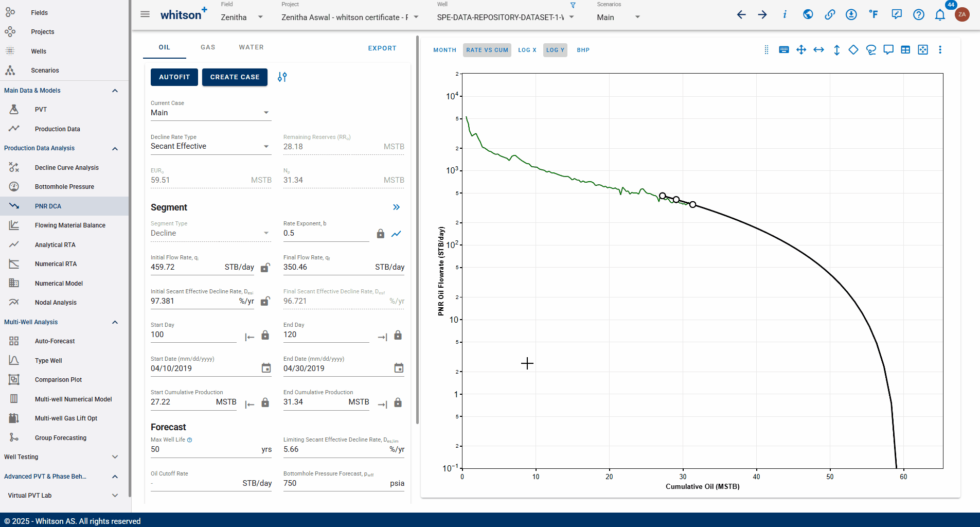Select the lasso selection tool

(x=871, y=50)
